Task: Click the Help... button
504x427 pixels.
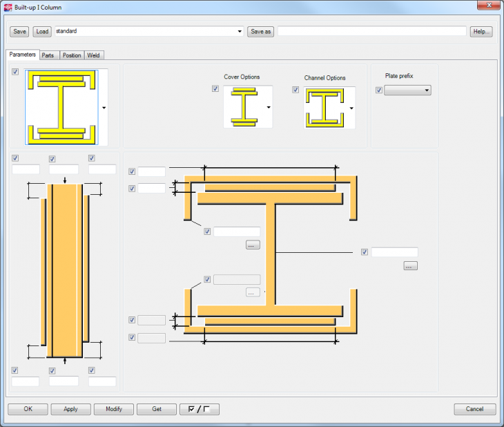Action: click(481, 31)
